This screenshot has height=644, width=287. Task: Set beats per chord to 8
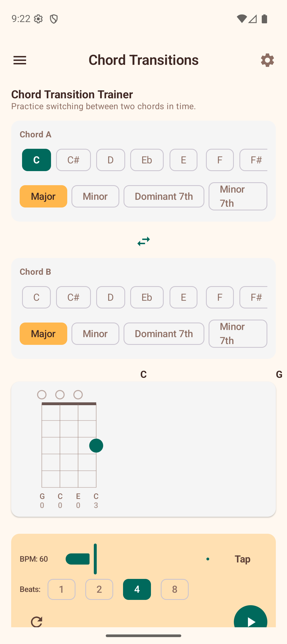(175, 590)
